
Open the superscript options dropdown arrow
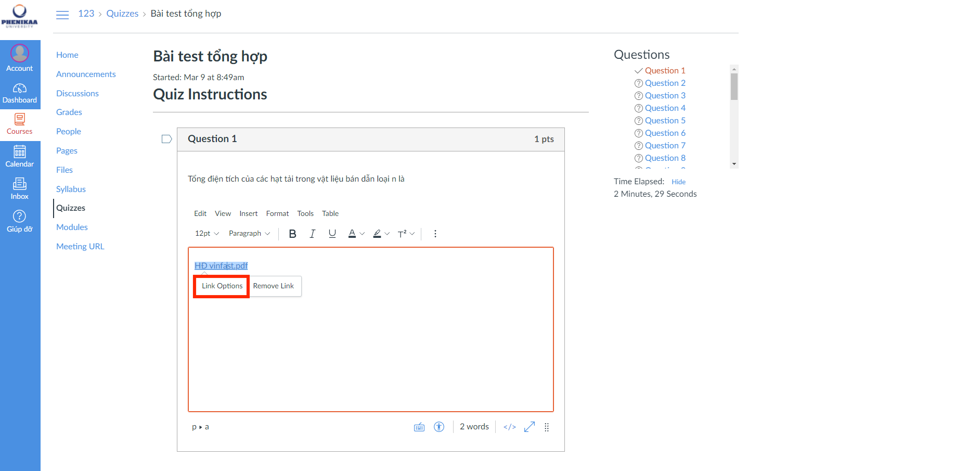click(x=412, y=234)
